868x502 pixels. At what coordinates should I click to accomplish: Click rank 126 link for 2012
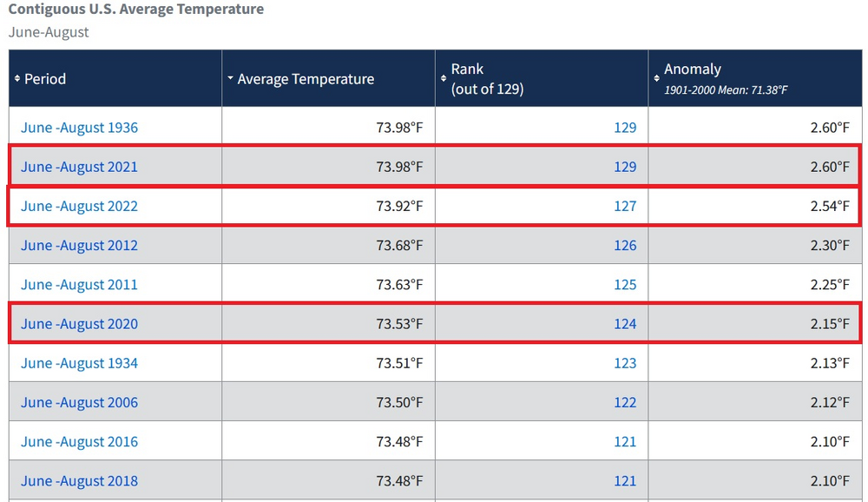(x=625, y=246)
